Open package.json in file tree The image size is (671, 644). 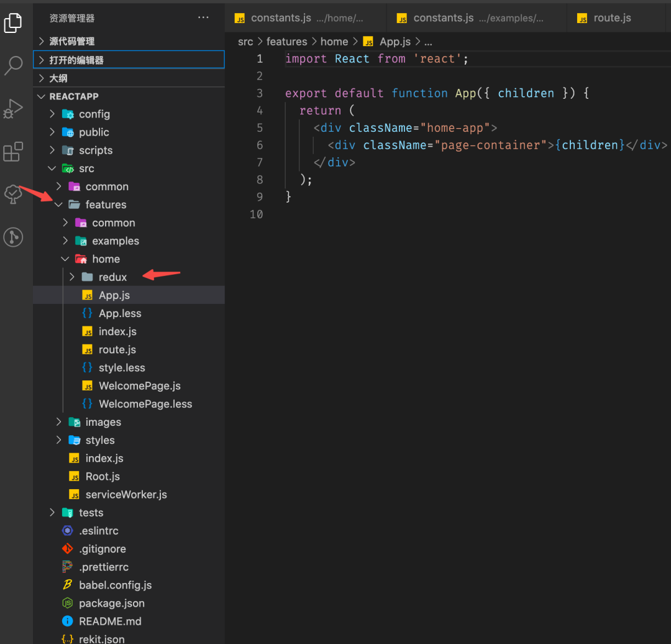pyautogui.click(x=112, y=603)
